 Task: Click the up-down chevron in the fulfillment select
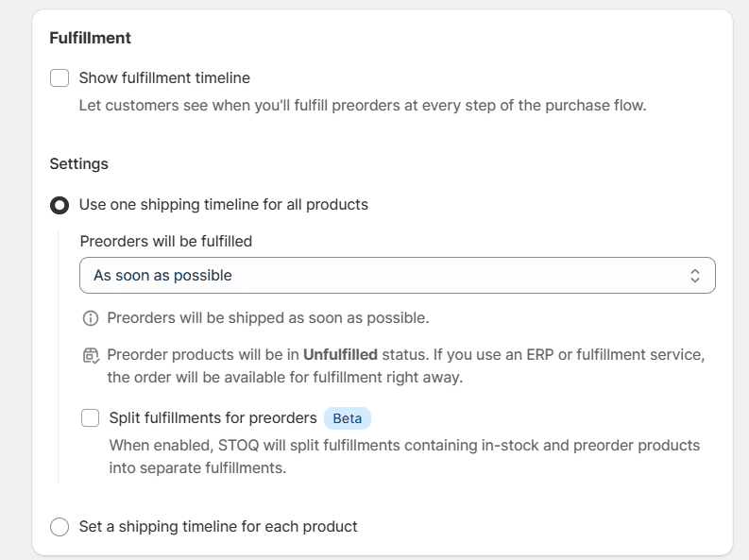pyautogui.click(x=695, y=276)
